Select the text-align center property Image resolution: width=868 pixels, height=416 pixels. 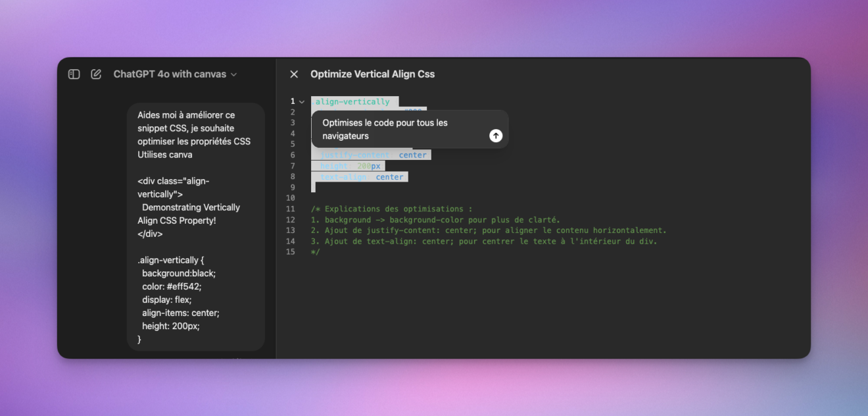pos(360,176)
